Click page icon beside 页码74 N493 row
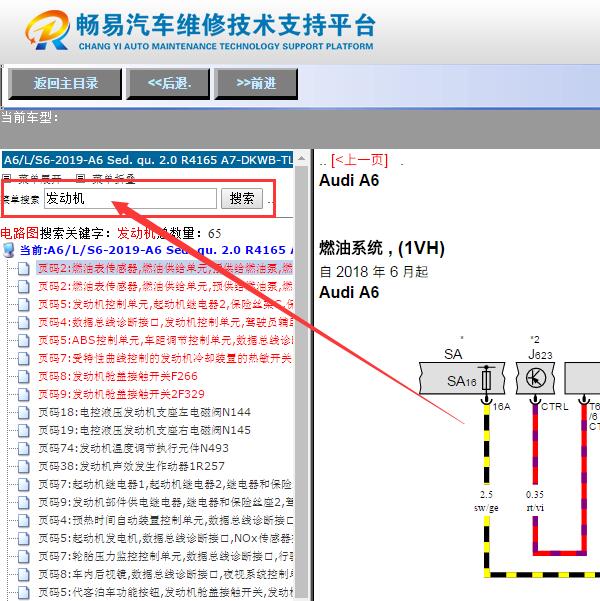This screenshot has height=601, width=600. coord(23,448)
